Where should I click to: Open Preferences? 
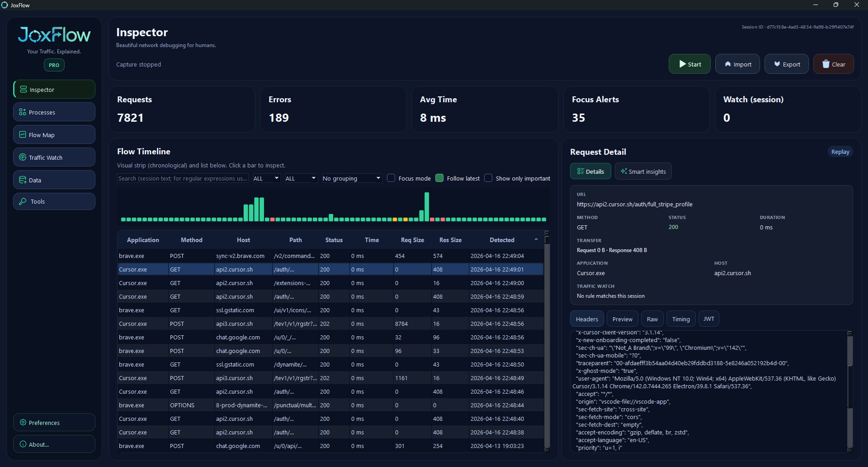54,422
